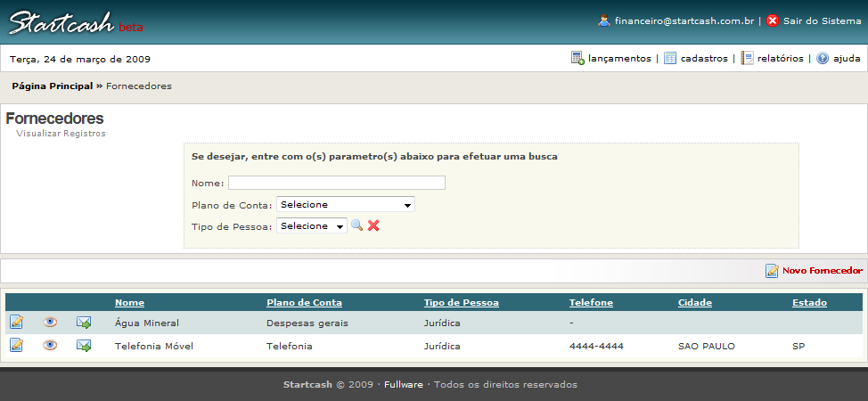Click the date Terça, 24 de março de 2009
The width and height of the screenshot is (868, 401).
click(x=79, y=60)
